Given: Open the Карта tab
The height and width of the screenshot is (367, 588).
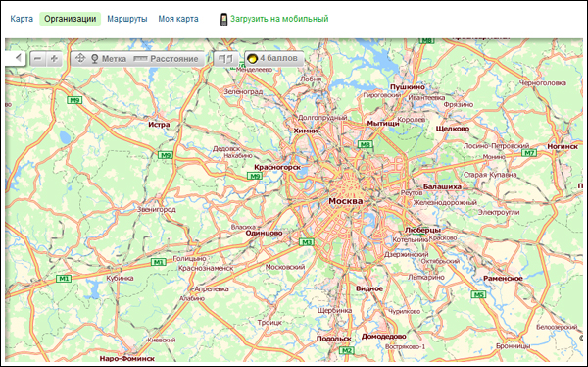Looking at the screenshot, I should [x=22, y=19].
